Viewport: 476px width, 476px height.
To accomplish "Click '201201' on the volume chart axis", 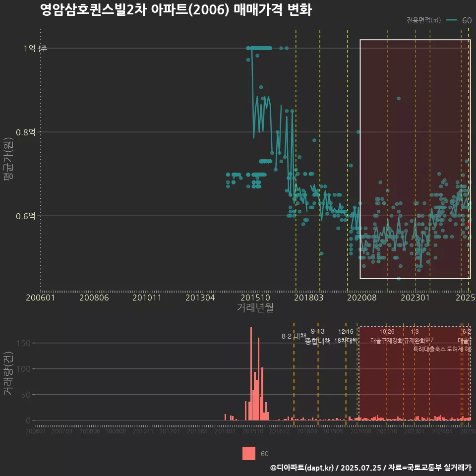I will pos(170,431).
